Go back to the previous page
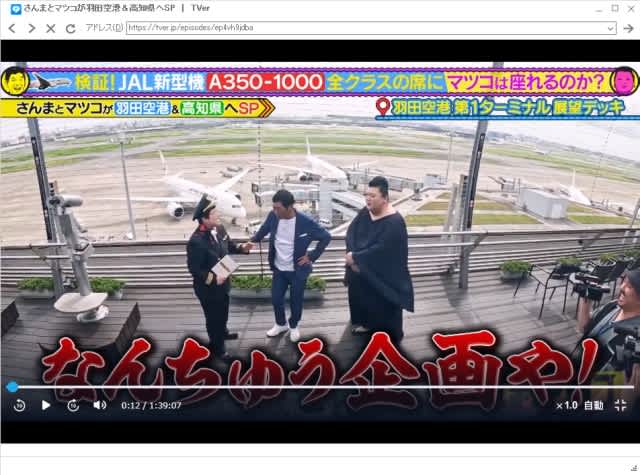This screenshot has width=640, height=475. point(12,28)
